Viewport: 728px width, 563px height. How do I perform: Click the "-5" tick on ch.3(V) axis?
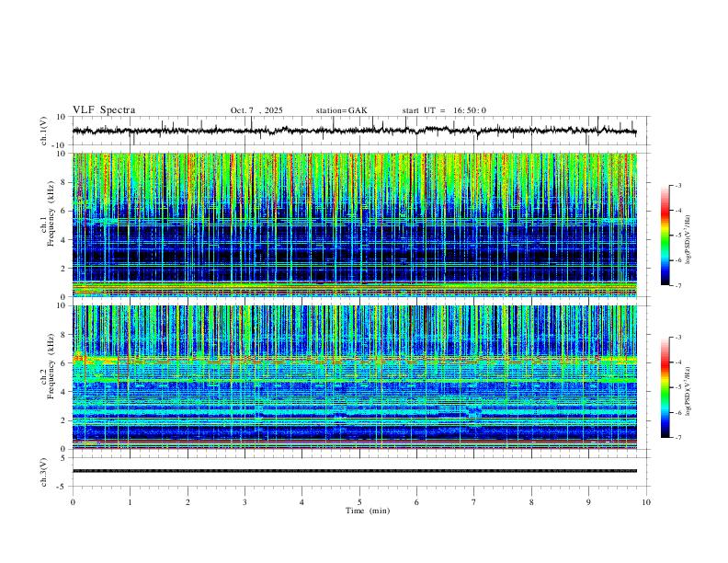tap(62, 487)
